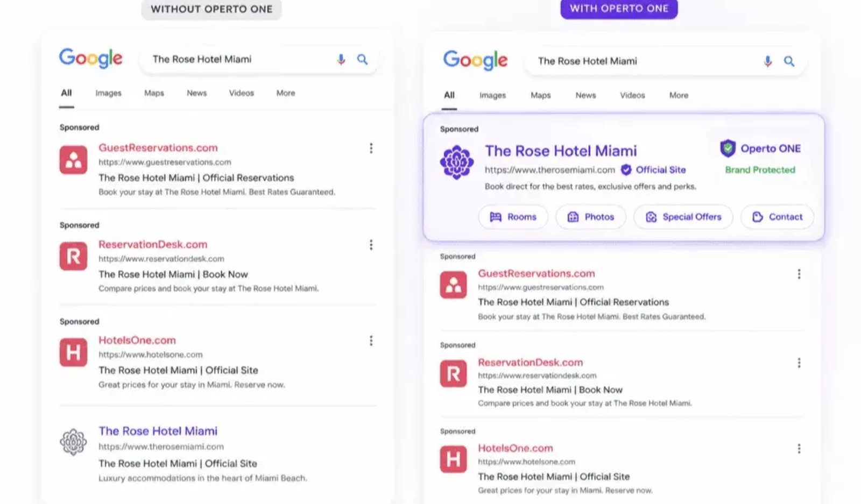The width and height of the screenshot is (861, 504).
Task: Click 'Book direct for the best rates' description
Action: pos(590,187)
